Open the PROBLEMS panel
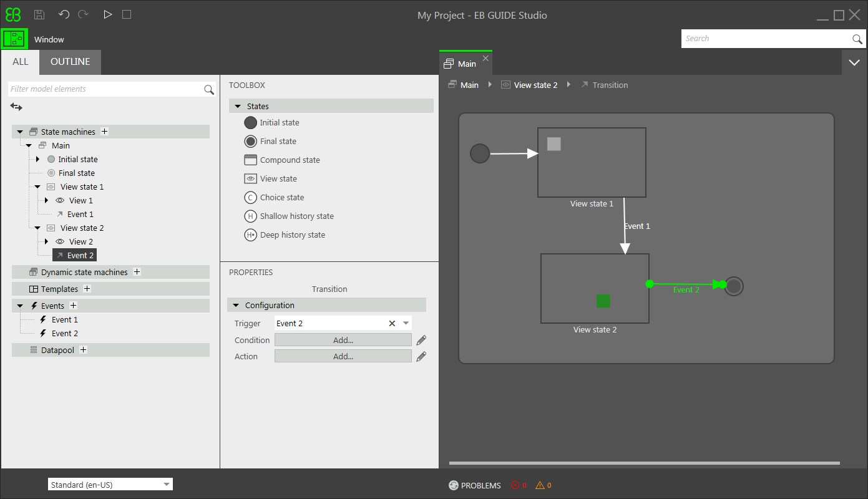This screenshot has width=868, height=499. (x=475, y=485)
